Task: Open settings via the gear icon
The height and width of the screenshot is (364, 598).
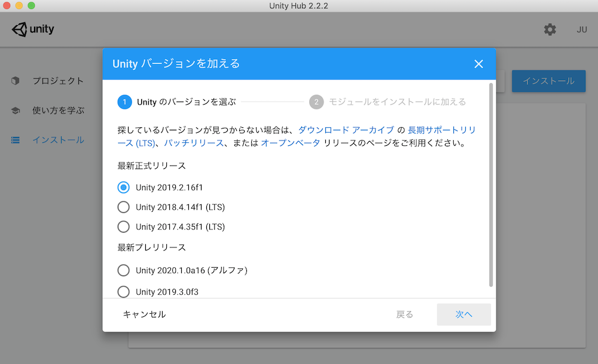Action: pos(550,29)
